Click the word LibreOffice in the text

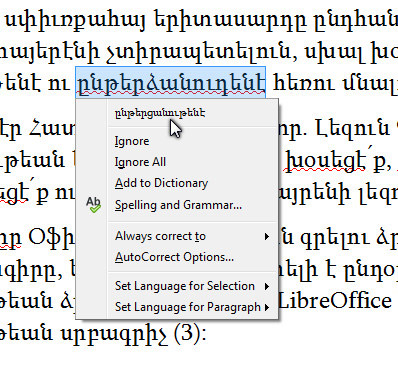pos(335,301)
